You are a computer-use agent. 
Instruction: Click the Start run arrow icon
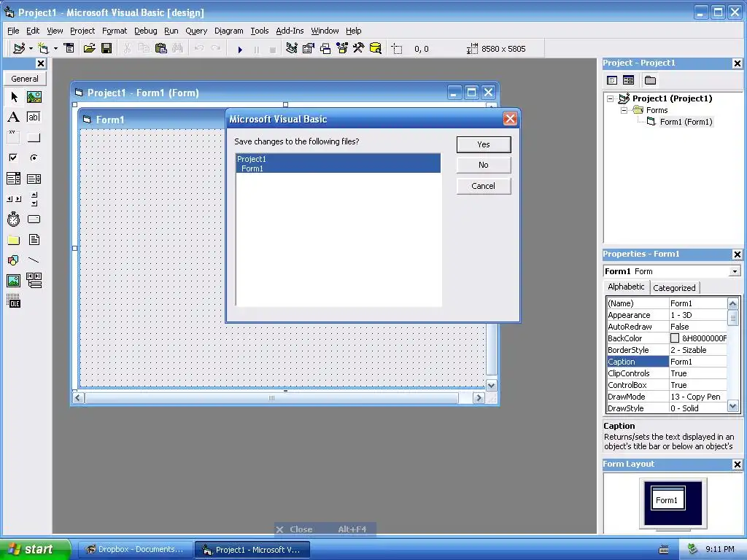coord(240,49)
